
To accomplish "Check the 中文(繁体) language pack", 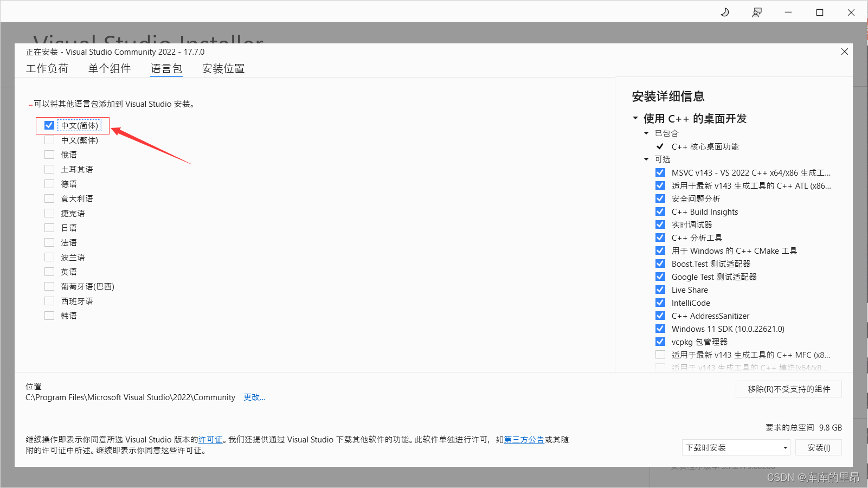I will pyautogui.click(x=49, y=140).
